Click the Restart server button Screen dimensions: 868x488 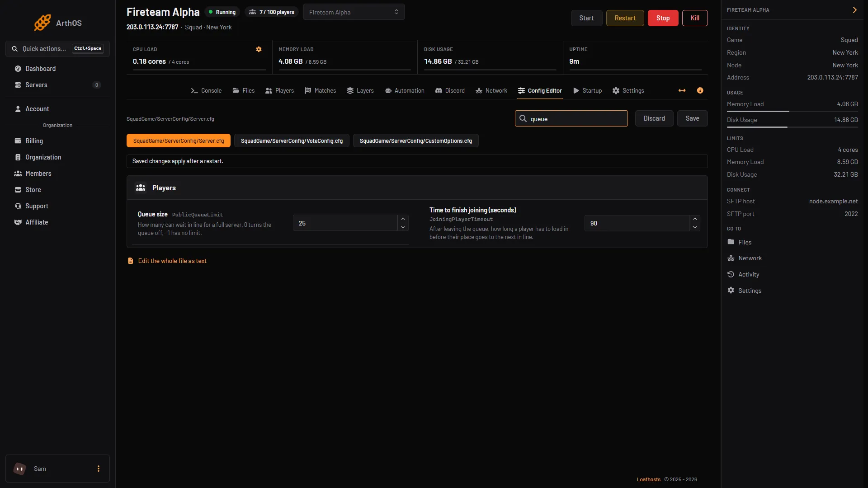(625, 18)
